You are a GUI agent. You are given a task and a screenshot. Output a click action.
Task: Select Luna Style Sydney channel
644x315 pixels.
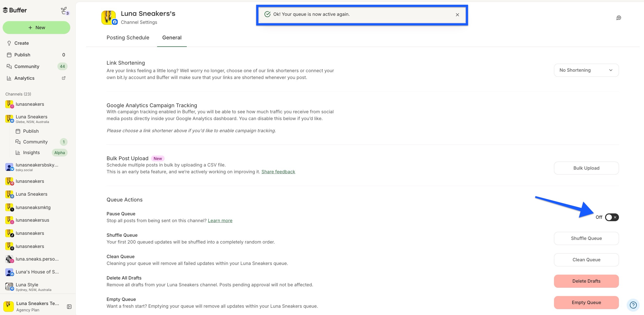36,287
